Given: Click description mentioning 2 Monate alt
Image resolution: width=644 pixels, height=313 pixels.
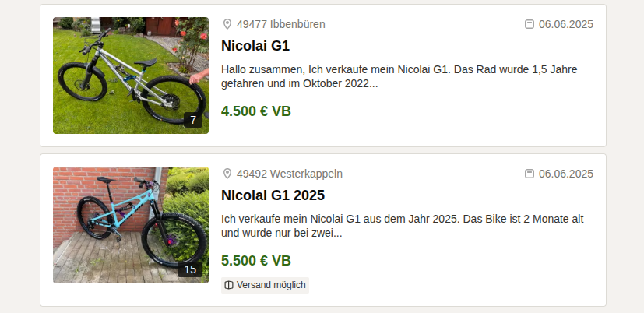Looking at the screenshot, I should point(403,227).
